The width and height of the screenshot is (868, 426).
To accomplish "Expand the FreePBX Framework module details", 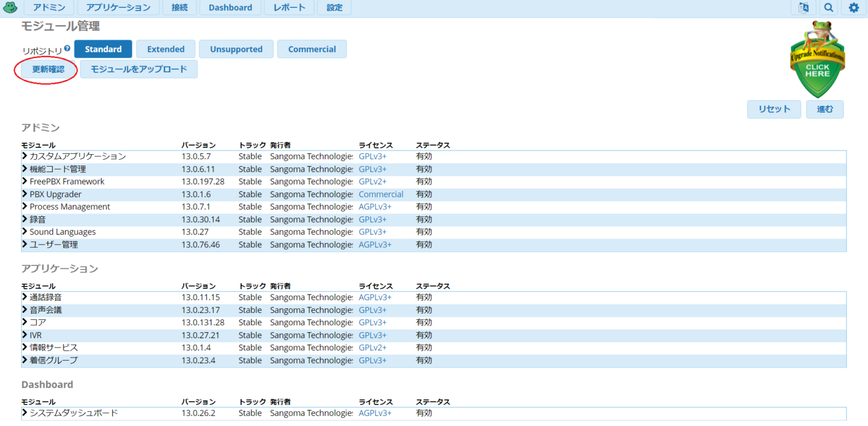I will click(24, 181).
